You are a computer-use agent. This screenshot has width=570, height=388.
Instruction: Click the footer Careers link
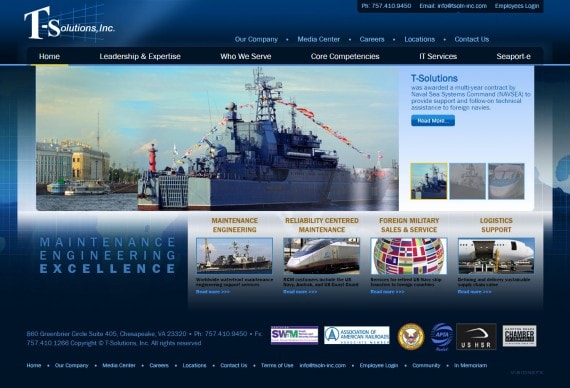[x=159, y=365]
